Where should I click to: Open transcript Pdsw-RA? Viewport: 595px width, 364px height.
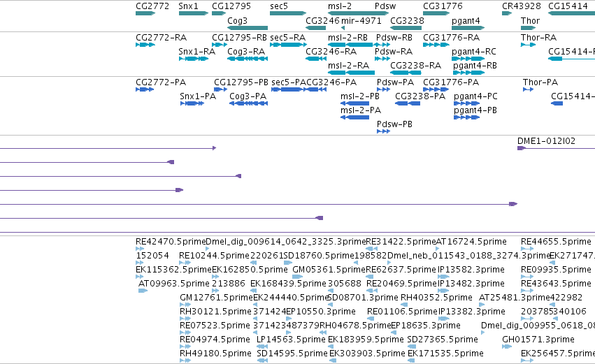[x=394, y=52]
